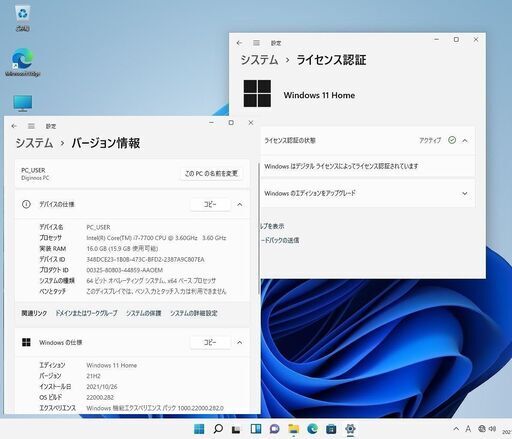The image size is (512, 439).
Task: Copy Windows specifications with コピー button
Action: 210,342
